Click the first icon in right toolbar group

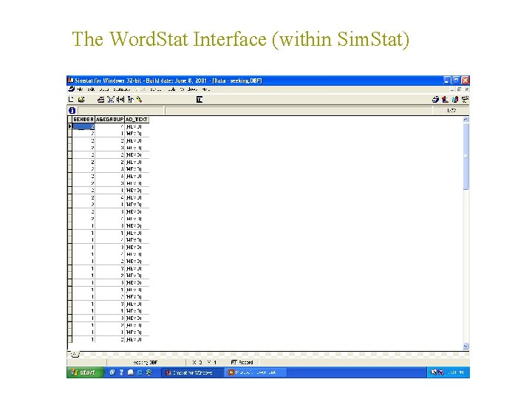coord(435,100)
